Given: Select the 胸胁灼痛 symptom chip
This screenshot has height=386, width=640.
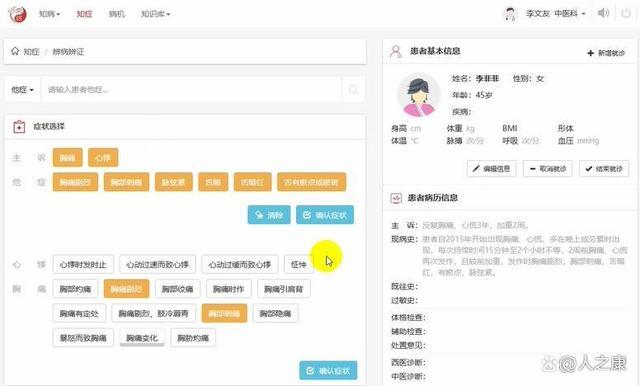Looking at the screenshot, I should 193,338.
